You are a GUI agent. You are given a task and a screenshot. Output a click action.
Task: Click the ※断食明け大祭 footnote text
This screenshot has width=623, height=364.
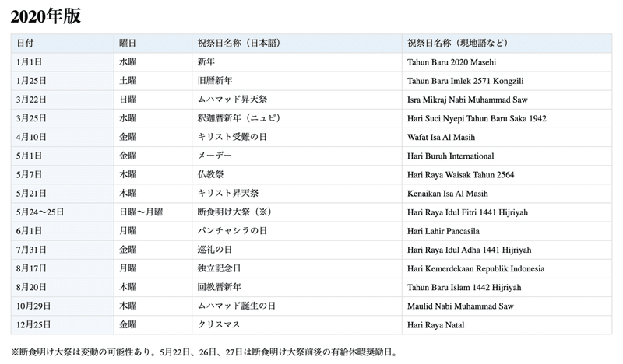click(x=204, y=352)
